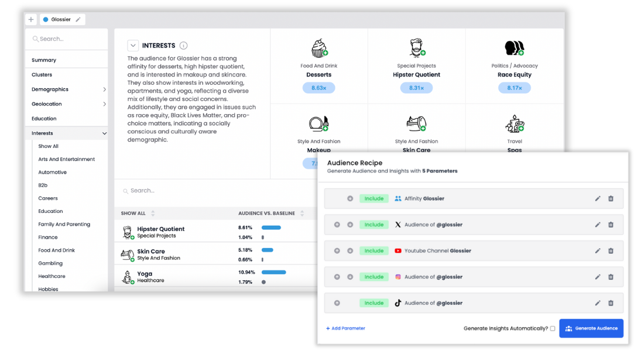Edit the Youtube Channel Glossier parameter
644x351 pixels.
598,251
